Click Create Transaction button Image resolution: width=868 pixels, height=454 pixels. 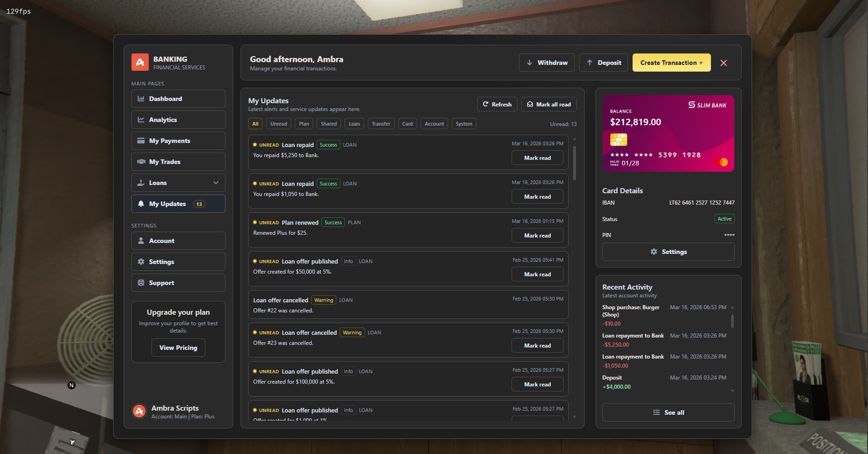[671, 63]
